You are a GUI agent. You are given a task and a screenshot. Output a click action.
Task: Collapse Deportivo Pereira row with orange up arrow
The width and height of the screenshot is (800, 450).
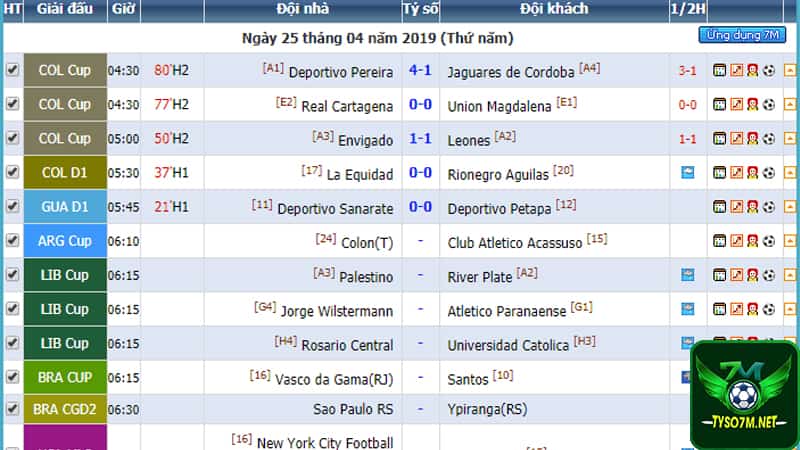click(790, 70)
